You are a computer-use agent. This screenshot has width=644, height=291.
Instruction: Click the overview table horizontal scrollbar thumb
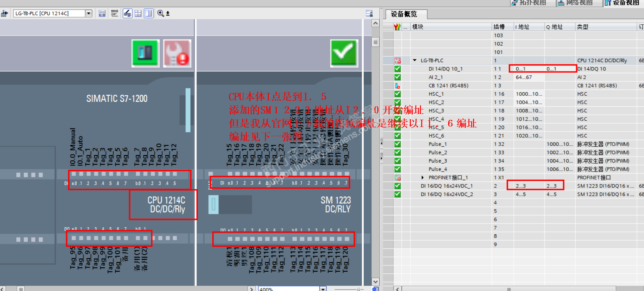pos(509,289)
